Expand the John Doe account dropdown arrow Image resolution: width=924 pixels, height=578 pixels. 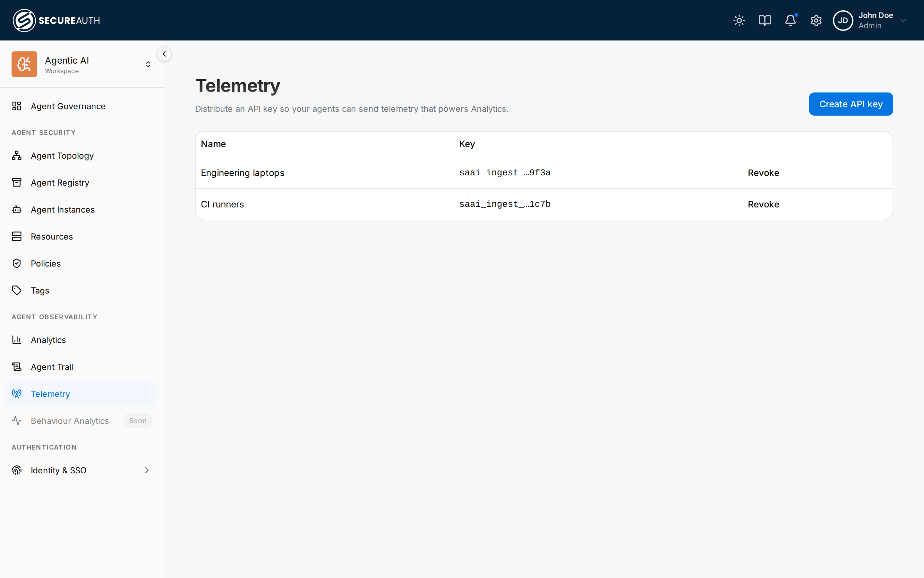(903, 21)
